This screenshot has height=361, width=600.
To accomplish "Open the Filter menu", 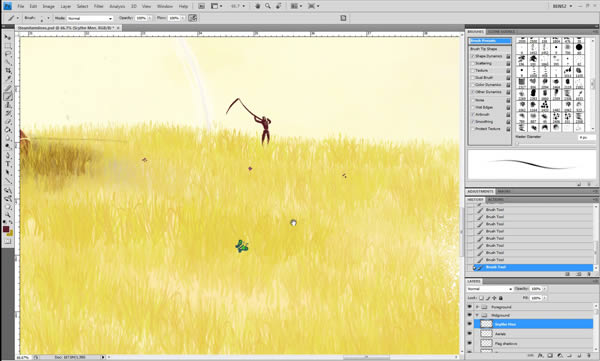I will click(x=99, y=6).
